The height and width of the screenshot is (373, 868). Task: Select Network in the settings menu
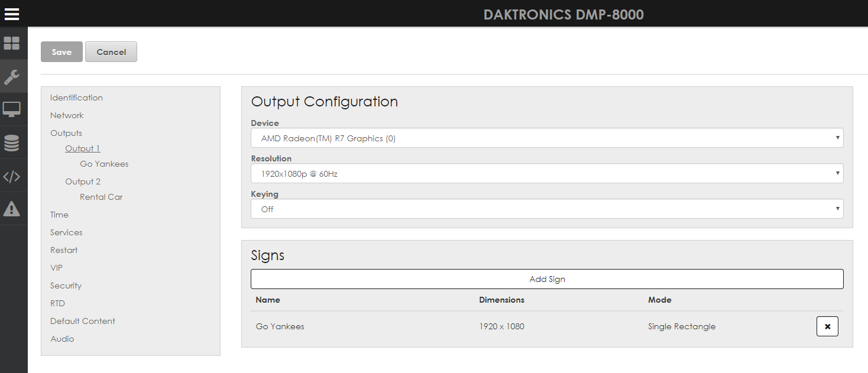67,115
